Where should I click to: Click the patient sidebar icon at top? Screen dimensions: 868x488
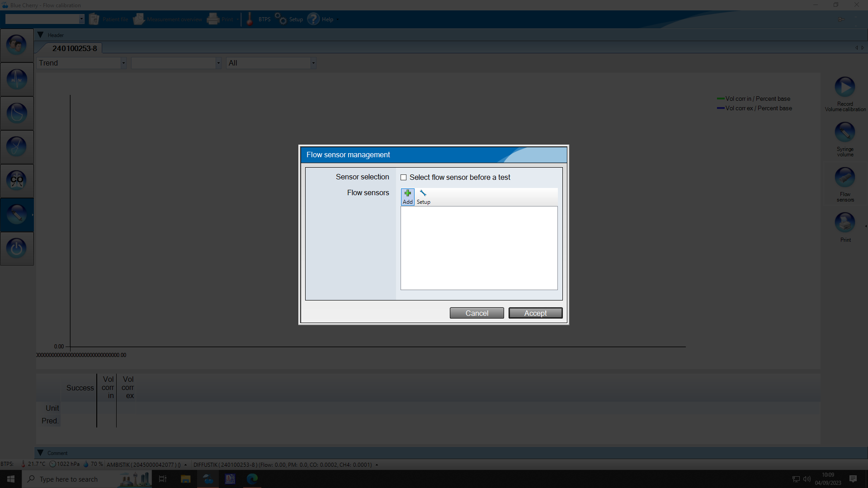coord(17,45)
